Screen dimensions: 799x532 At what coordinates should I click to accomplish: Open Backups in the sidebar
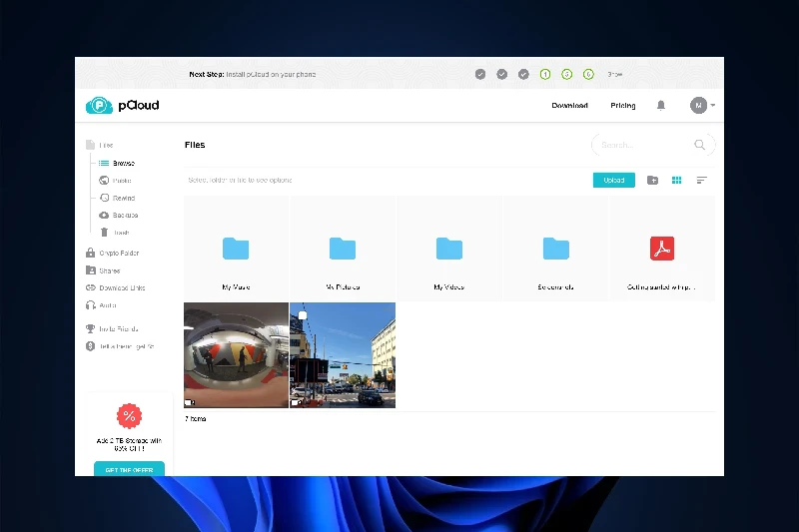[118, 216]
